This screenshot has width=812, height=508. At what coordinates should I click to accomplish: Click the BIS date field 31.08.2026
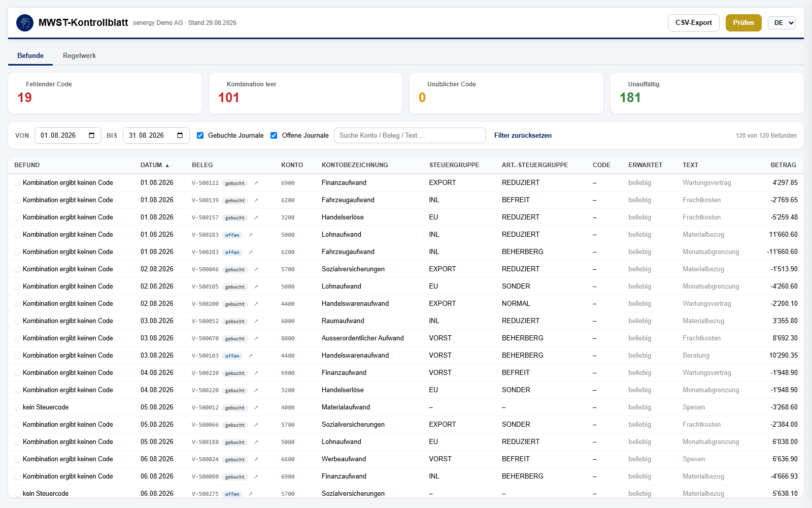156,136
